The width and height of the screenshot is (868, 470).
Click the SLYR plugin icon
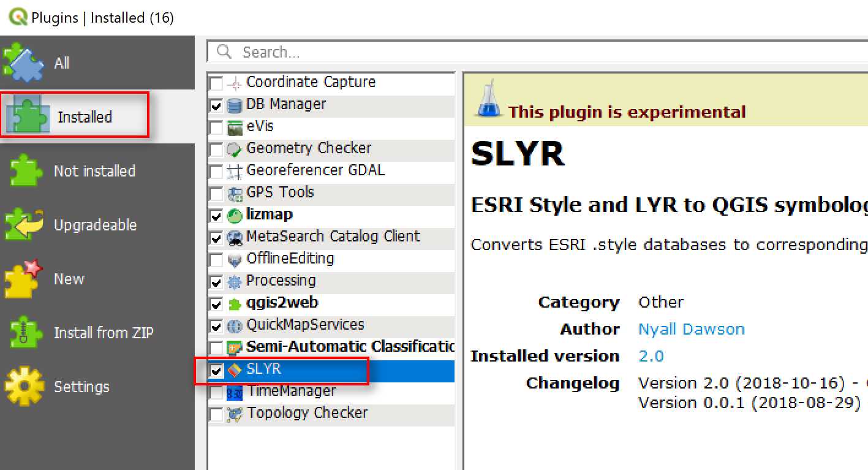pyautogui.click(x=235, y=370)
